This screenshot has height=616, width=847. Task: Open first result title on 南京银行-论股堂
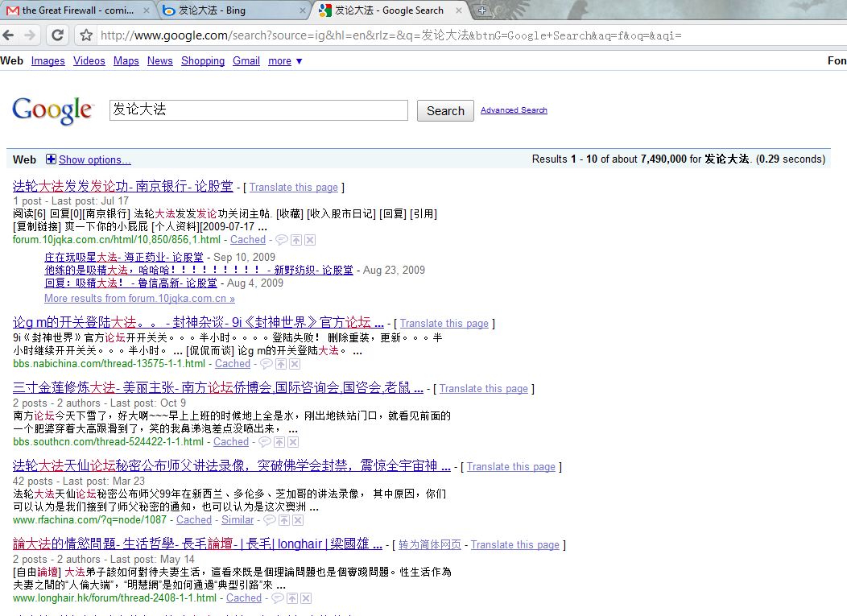(122, 187)
